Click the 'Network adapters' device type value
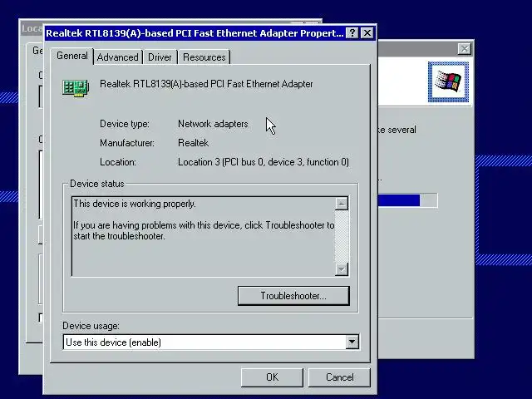 (213, 124)
